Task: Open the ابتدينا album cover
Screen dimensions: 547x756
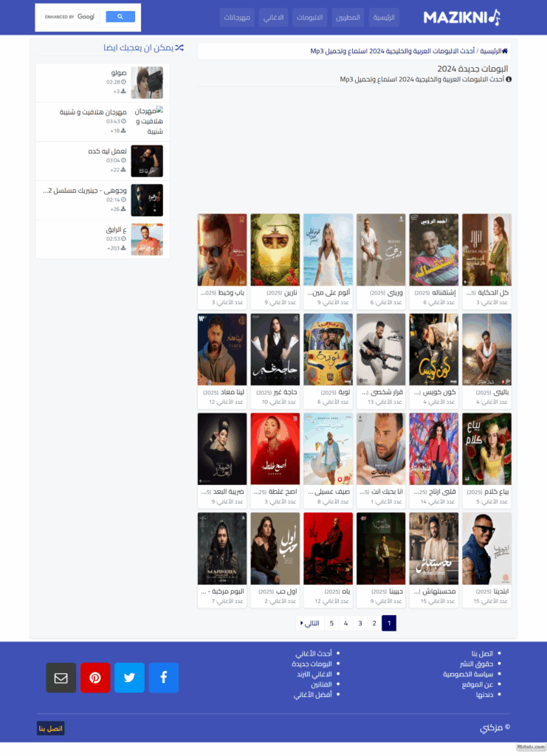Action: tap(486, 549)
